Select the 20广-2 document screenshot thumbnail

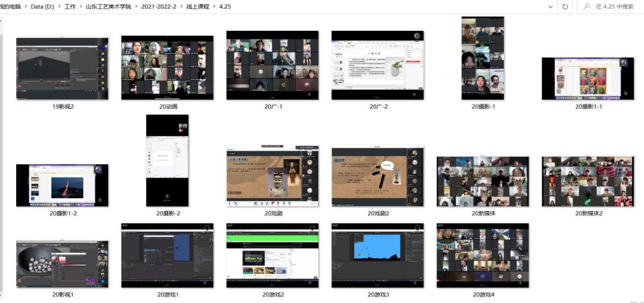(x=377, y=65)
